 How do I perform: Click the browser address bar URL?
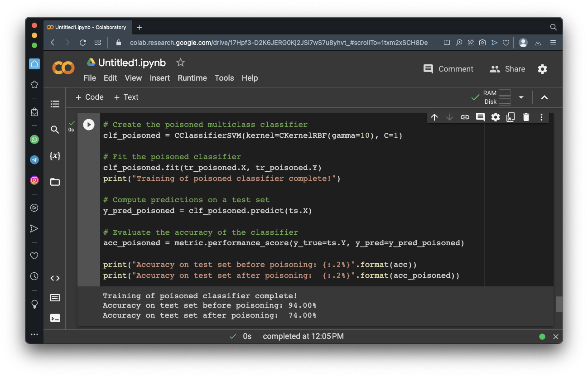(279, 43)
